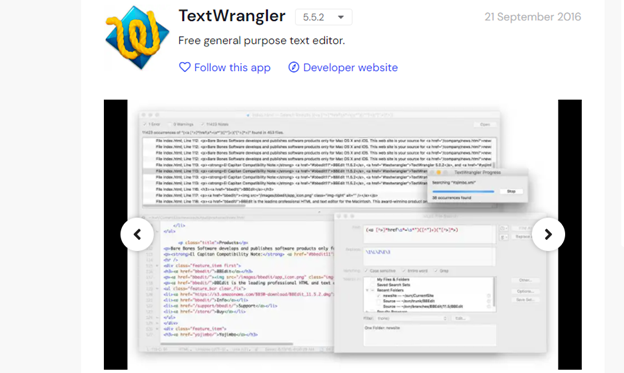Image resolution: width=624 pixels, height=373 pixels.
Task: Click the version dropdown's down arrow
Action: (x=341, y=17)
